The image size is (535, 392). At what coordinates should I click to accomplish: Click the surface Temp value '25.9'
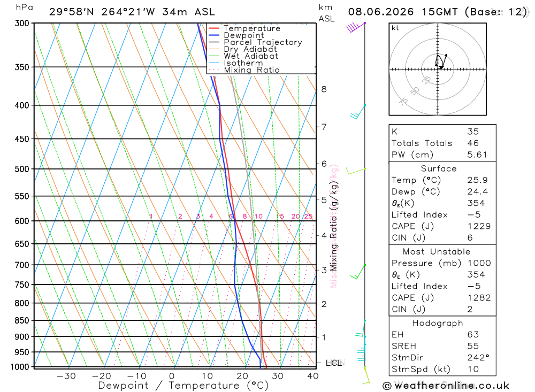(x=478, y=180)
